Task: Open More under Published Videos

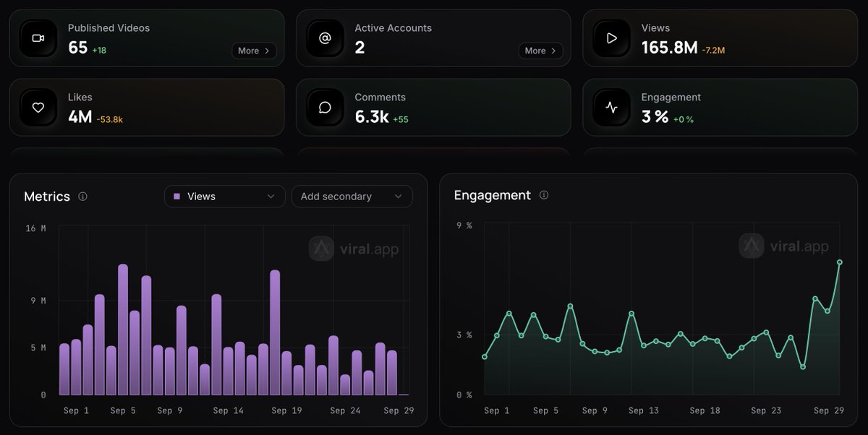Action: 254,51
